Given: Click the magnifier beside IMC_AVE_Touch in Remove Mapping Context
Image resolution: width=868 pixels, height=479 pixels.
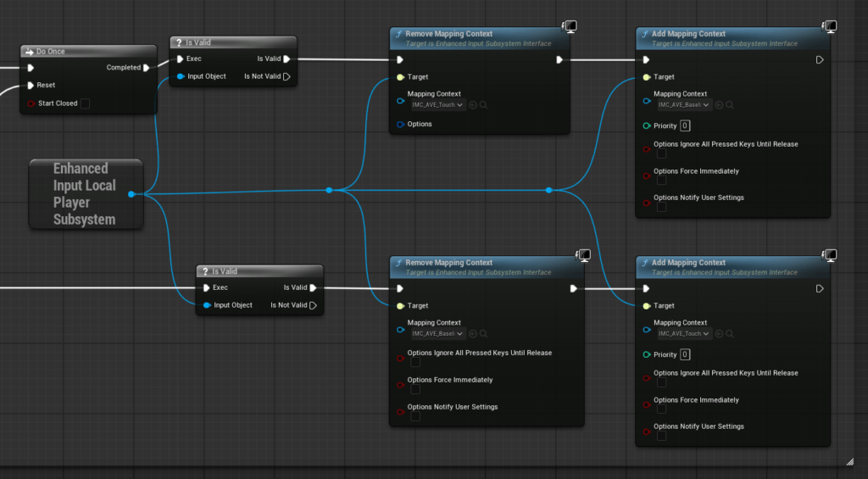Looking at the screenshot, I should 484,105.
